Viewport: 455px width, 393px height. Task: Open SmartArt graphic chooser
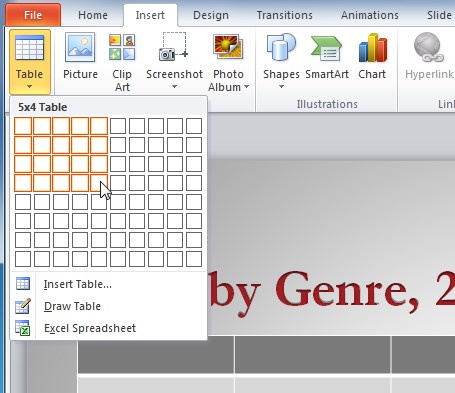[326, 48]
